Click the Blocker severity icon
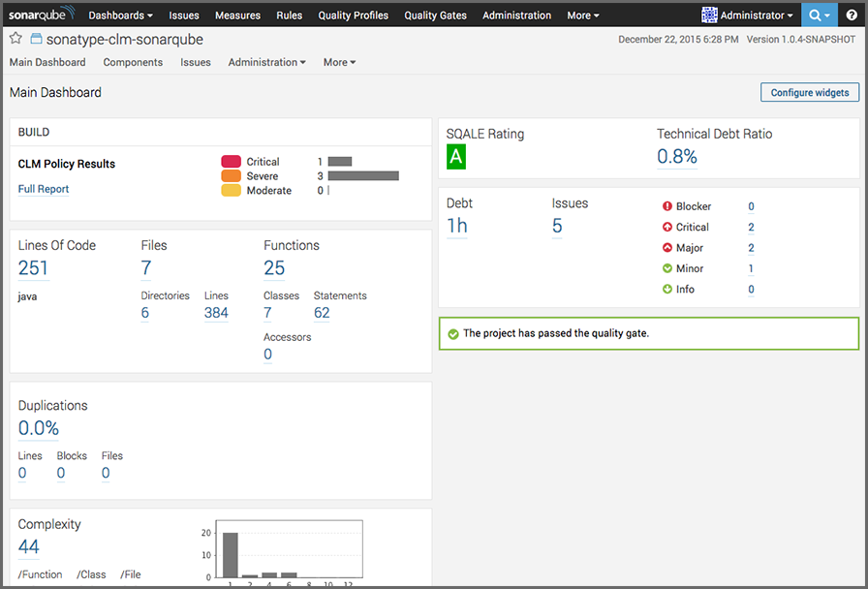The image size is (868, 589). pos(667,206)
